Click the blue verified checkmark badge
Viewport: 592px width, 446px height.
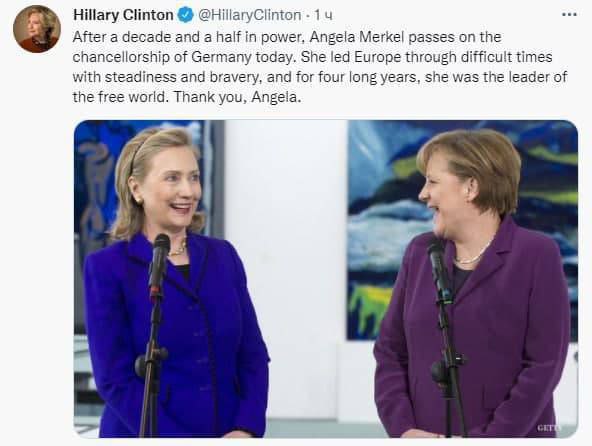(x=186, y=15)
